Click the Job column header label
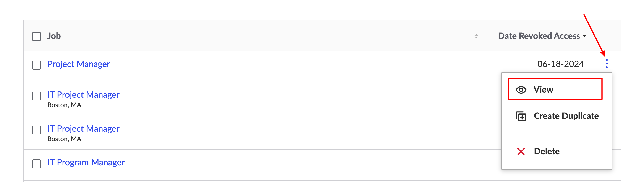The height and width of the screenshot is (182, 644). click(54, 36)
